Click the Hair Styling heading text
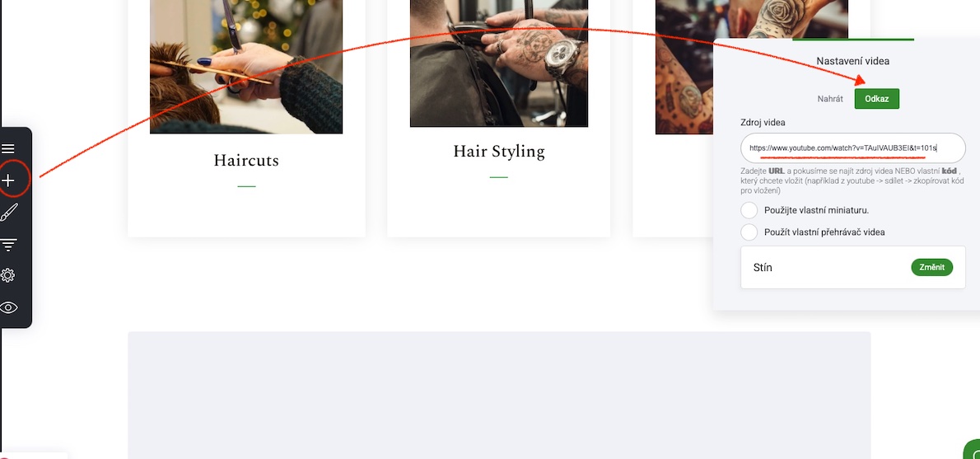Screen dimensions: 980x459 pyautogui.click(x=499, y=152)
